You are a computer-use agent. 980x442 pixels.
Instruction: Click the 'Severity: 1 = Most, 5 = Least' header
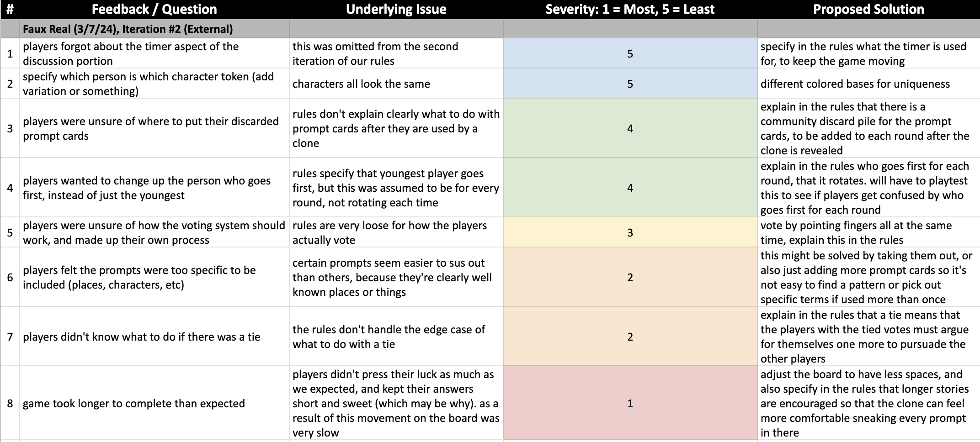(x=630, y=9)
